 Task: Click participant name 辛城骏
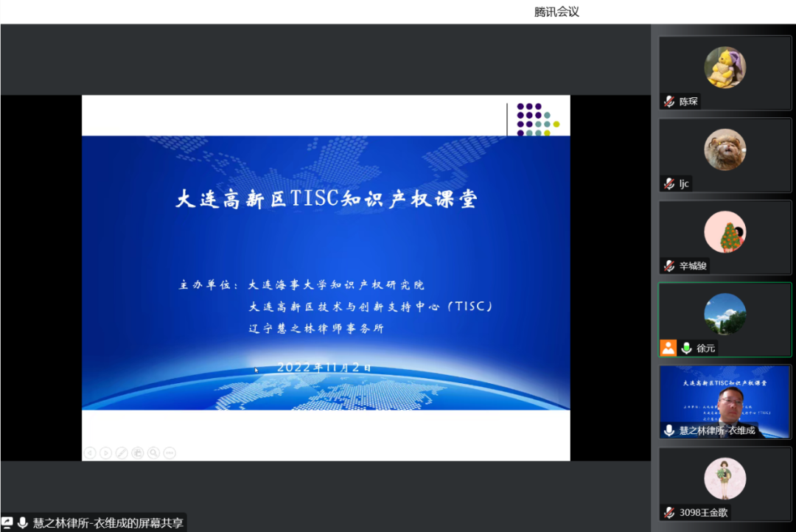(693, 266)
